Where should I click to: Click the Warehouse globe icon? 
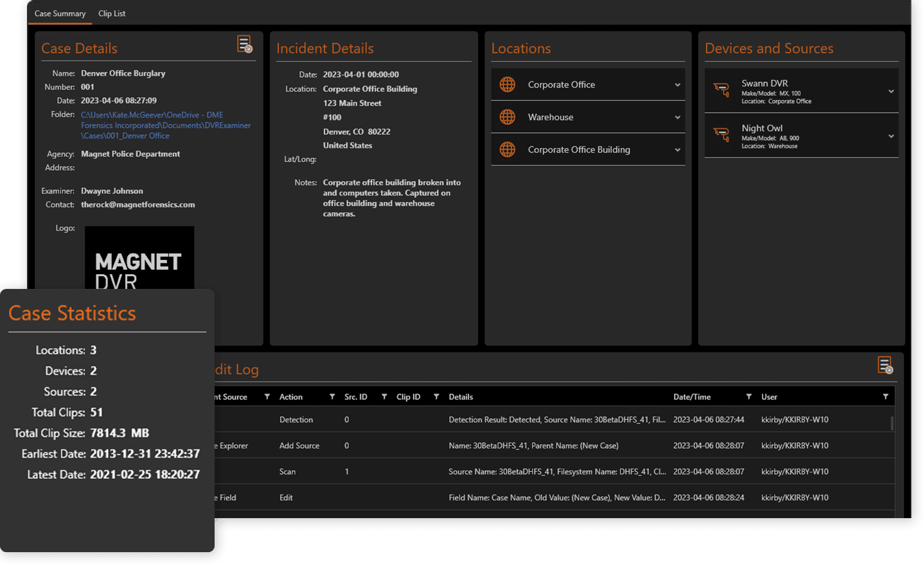(x=508, y=117)
